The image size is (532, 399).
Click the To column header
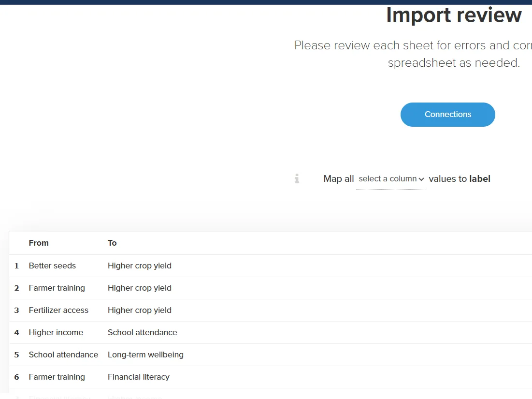[x=112, y=243]
